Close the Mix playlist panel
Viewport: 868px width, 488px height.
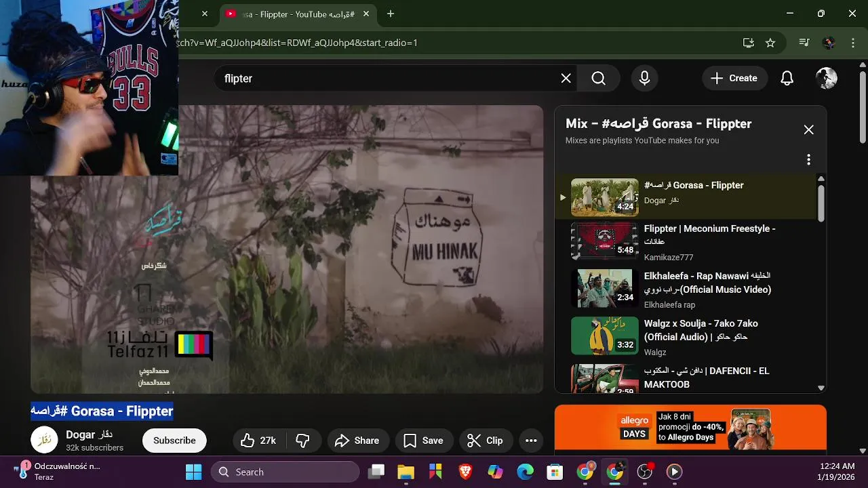click(x=808, y=130)
